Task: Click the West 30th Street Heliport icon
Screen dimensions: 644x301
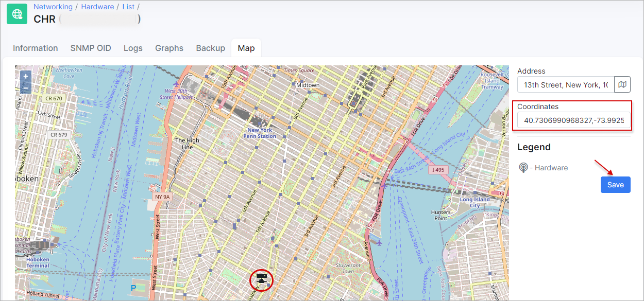Action: pos(176,83)
